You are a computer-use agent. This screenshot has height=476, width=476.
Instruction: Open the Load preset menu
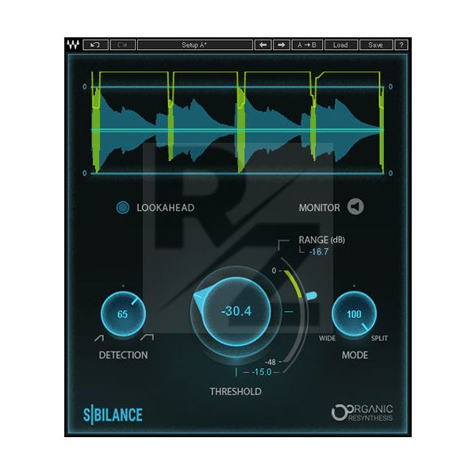[x=340, y=45]
